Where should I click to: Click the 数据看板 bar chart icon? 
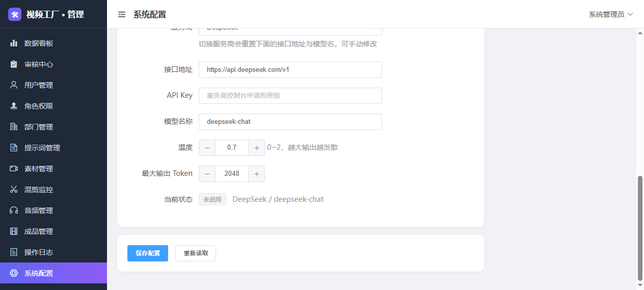[14, 43]
